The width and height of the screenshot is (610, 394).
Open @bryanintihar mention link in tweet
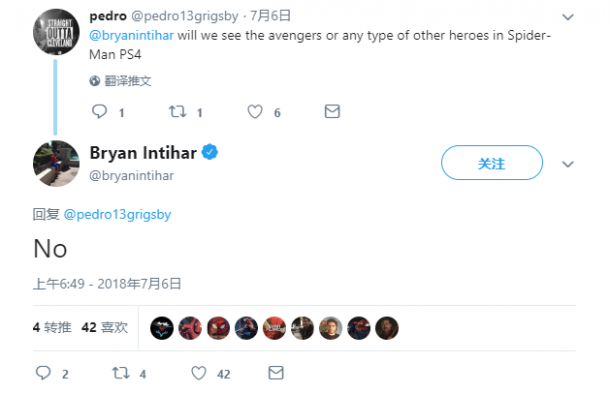tap(131, 35)
